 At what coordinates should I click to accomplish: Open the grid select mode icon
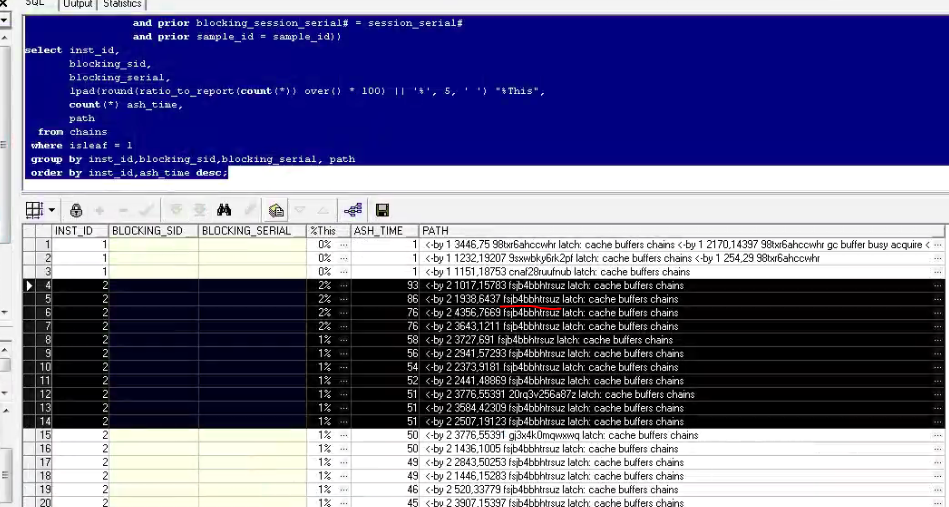point(33,210)
